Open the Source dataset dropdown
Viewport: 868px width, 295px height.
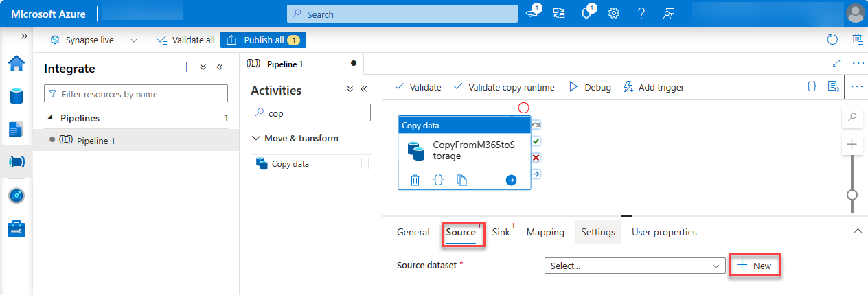coord(634,266)
